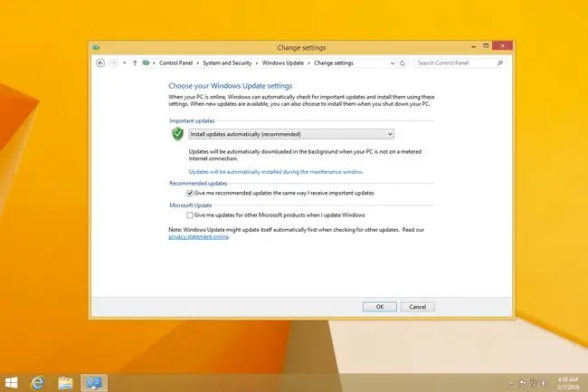Open maintenance window updates link
Image resolution: width=588 pixels, height=392 pixels.
click(x=276, y=172)
